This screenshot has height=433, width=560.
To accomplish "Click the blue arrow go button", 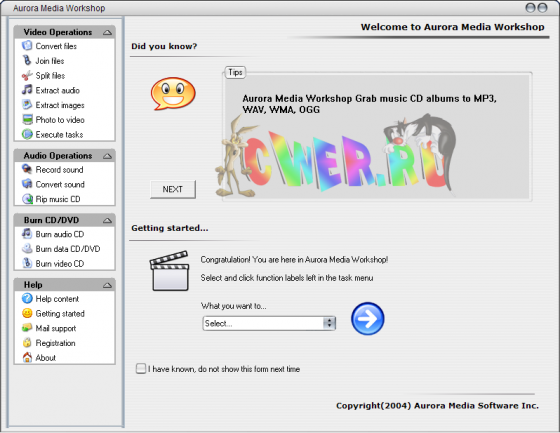I will tap(368, 319).
